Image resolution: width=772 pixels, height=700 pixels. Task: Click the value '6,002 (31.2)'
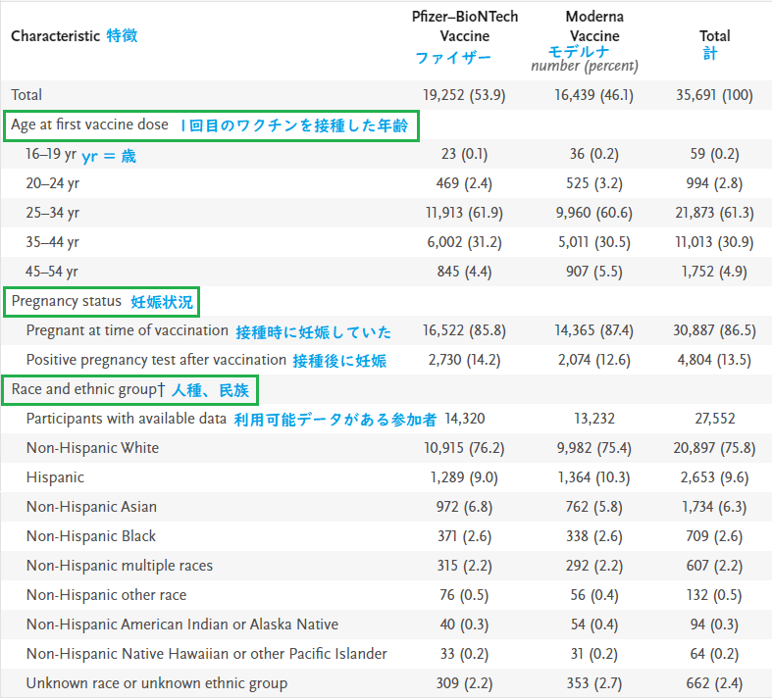point(464,242)
